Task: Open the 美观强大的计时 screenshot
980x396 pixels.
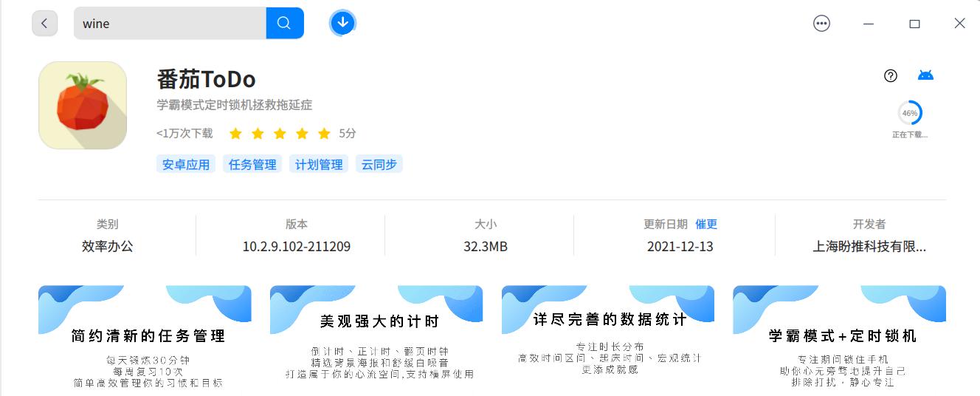Action: click(x=376, y=340)
